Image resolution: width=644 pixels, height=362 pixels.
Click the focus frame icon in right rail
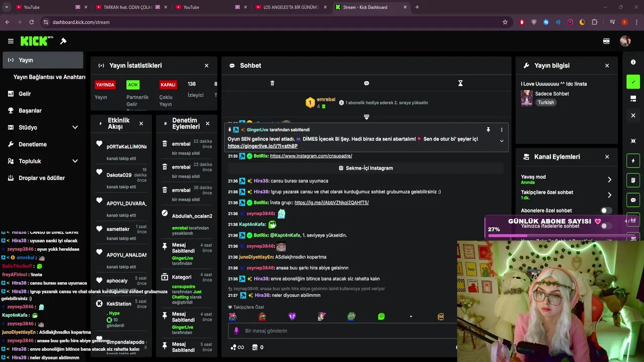pyautogui.click(x=633, y=141)
